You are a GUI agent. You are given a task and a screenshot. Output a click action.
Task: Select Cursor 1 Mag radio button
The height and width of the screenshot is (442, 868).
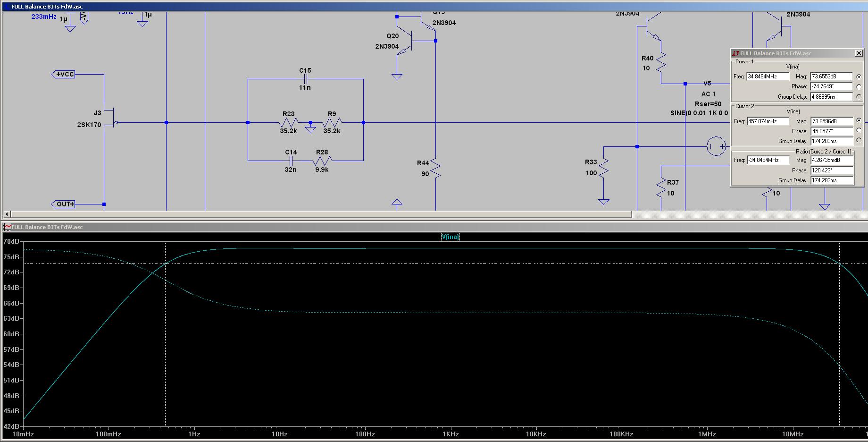(x=859, y=76)
